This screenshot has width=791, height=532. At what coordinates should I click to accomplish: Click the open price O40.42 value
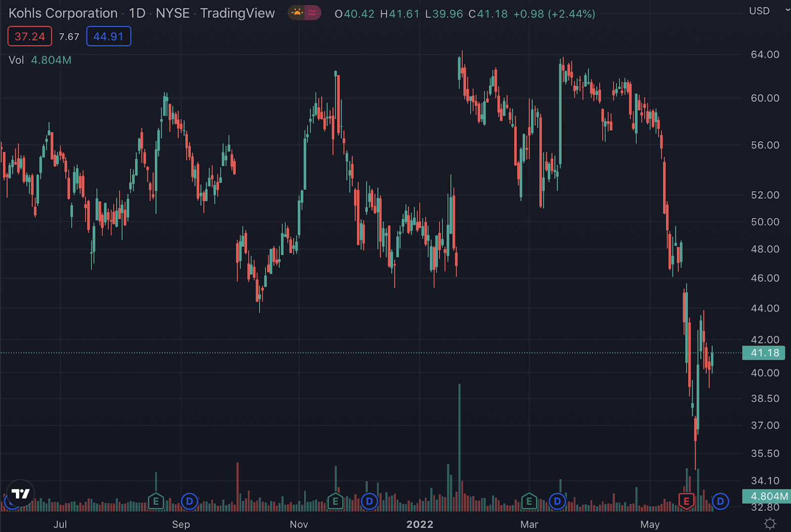coord(354,14)
